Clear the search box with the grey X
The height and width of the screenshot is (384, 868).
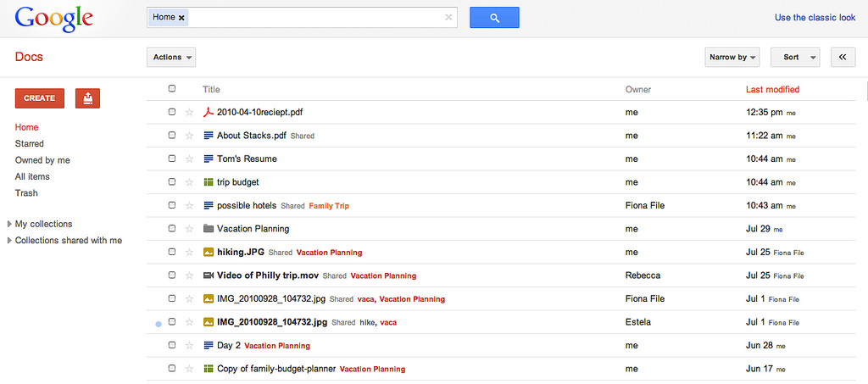448,17
